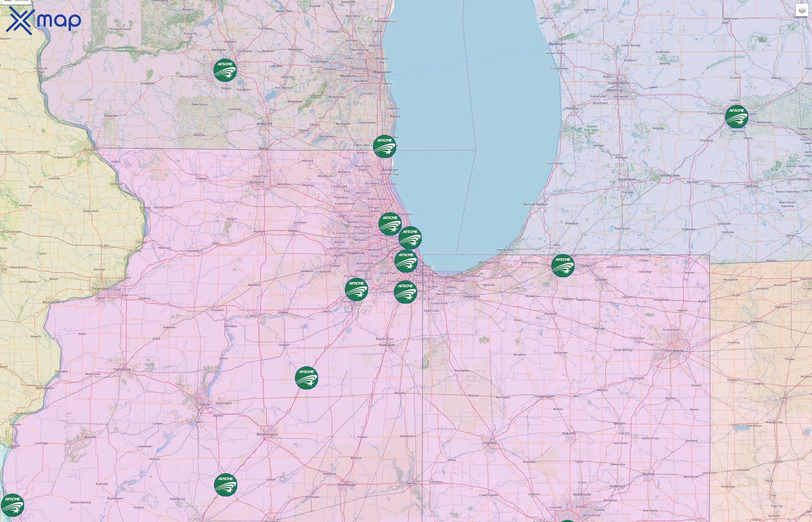
Task: Open the AFSCME marker west of Elkhart
Action: [563, 266]
